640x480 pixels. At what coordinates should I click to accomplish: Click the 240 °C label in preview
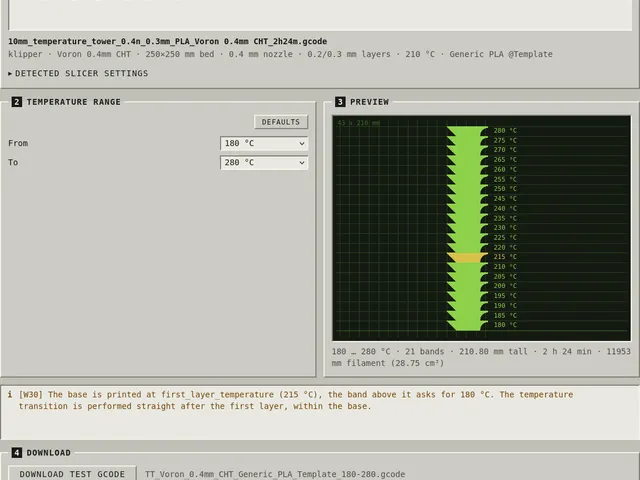point(505,209)
